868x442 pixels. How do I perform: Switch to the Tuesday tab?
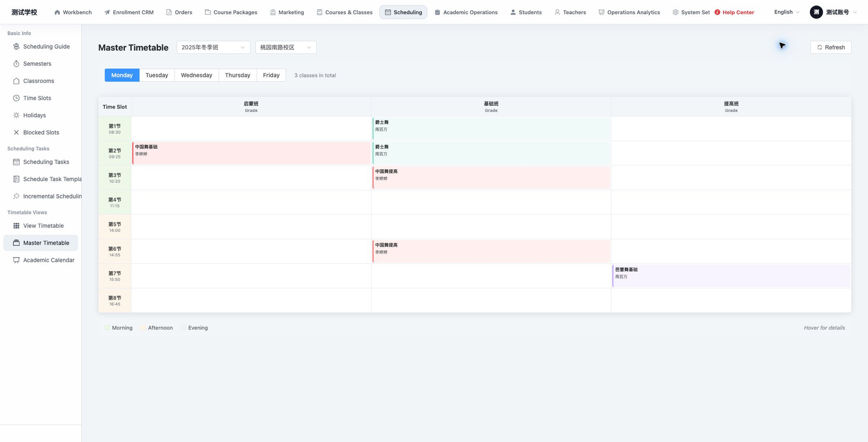pyautogui.click(x=157, y=75)
